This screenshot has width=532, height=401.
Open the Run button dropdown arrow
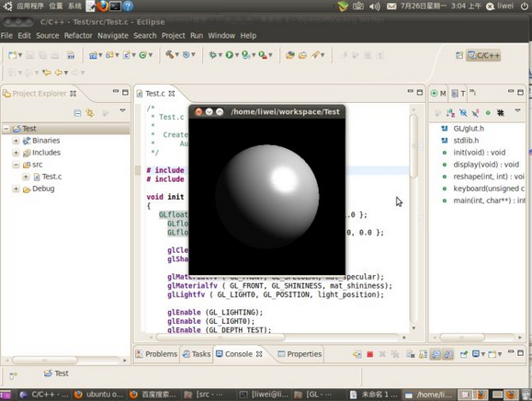pyautogui.click(x=236, y=55)
